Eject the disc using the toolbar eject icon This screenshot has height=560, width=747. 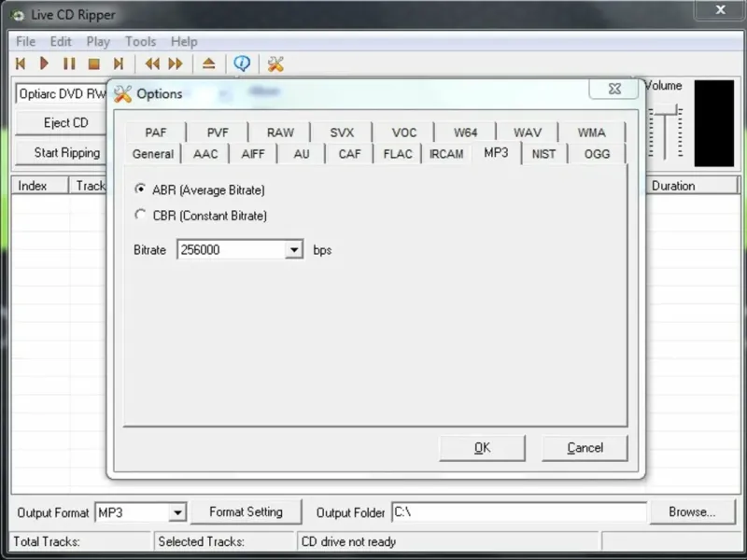208,63
